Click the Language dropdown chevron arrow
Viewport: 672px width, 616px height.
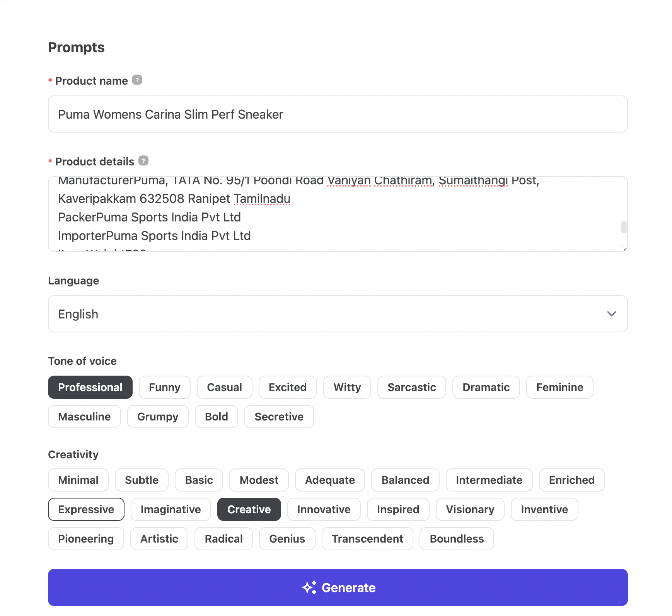click(x=611, y=314)
